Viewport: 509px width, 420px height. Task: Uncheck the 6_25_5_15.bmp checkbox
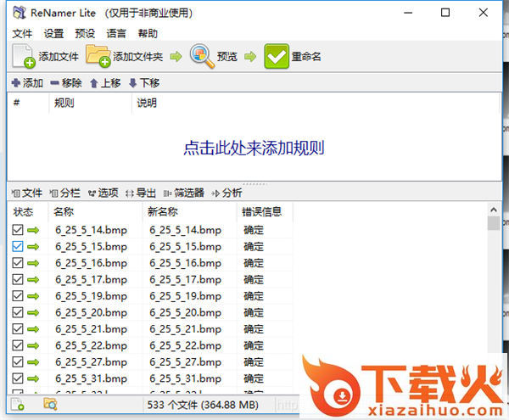pos(18,246)
